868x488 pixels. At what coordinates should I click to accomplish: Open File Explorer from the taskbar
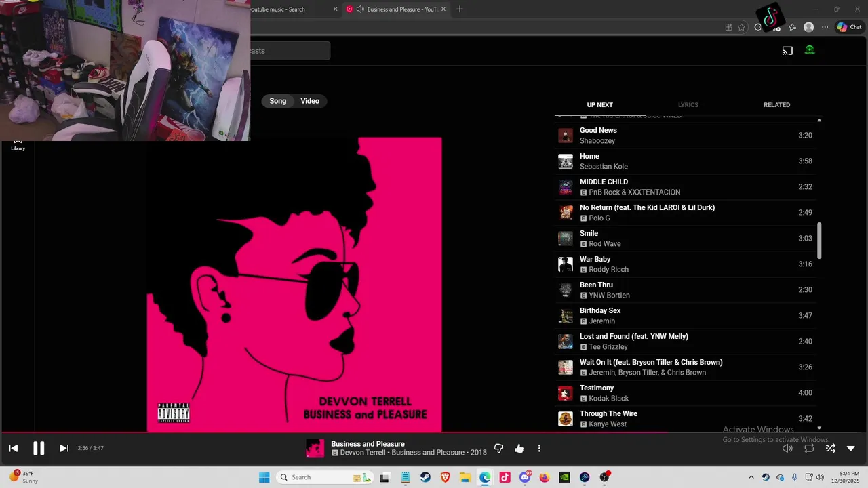pyautogui.click(x=465, y=477)
